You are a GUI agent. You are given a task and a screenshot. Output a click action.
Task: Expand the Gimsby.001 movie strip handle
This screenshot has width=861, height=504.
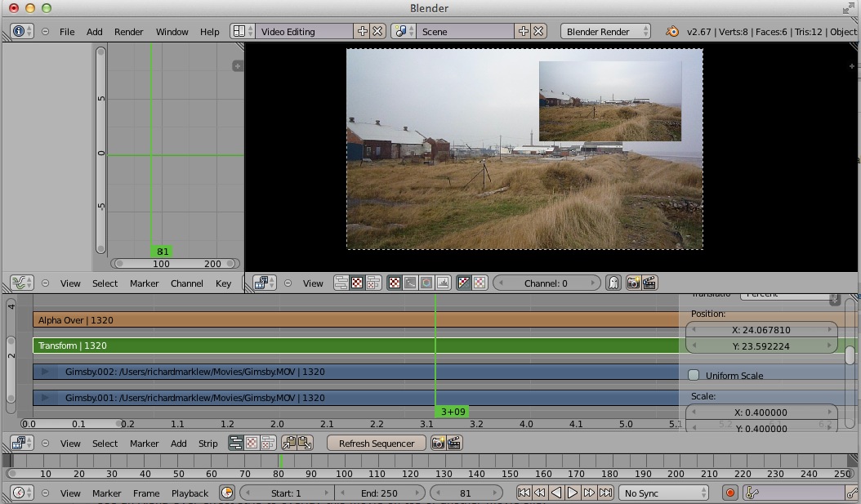[x=45, y=398]
